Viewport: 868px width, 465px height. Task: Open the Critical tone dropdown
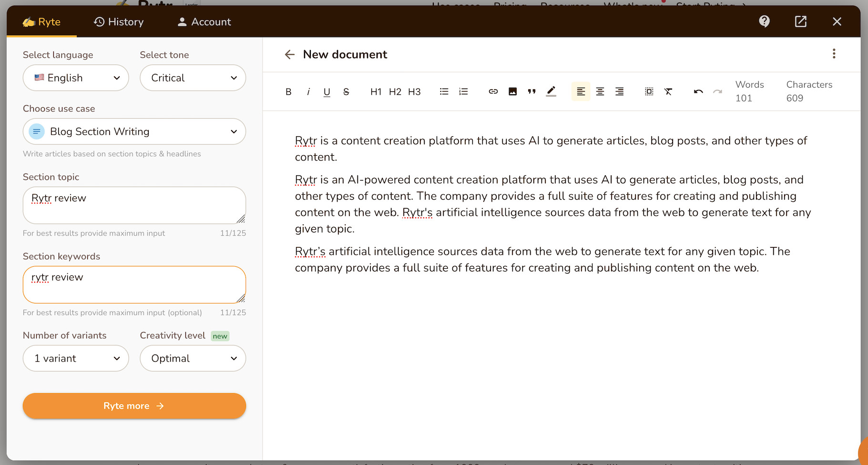[x=193, y=78]
